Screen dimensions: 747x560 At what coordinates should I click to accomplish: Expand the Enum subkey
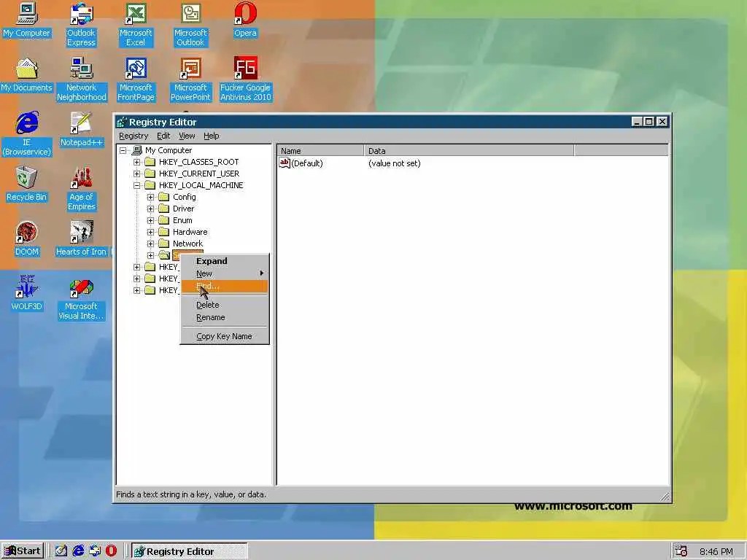point(150,220)
